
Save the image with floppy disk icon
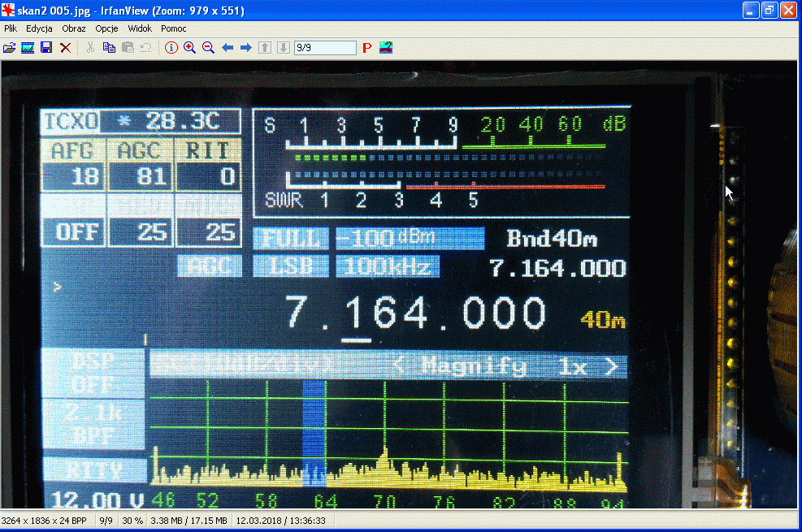[x=46, y=48]
